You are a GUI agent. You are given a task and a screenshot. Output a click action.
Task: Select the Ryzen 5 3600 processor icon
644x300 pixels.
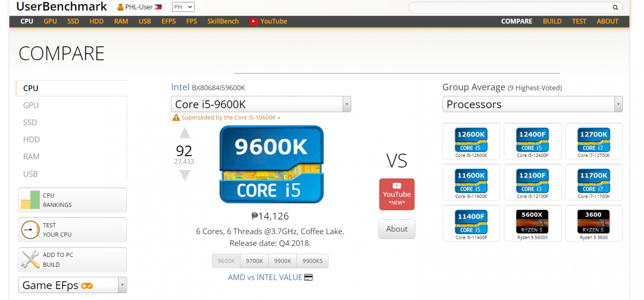click(593, 222)
